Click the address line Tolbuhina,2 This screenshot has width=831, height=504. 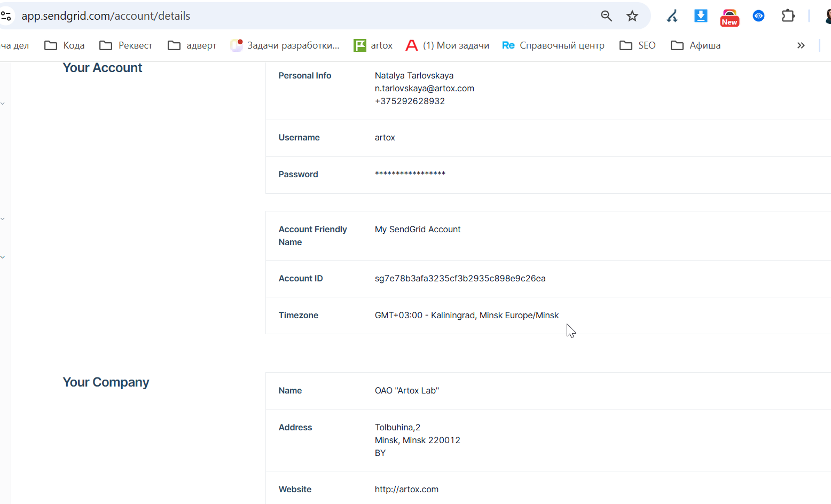click(398, 427)
